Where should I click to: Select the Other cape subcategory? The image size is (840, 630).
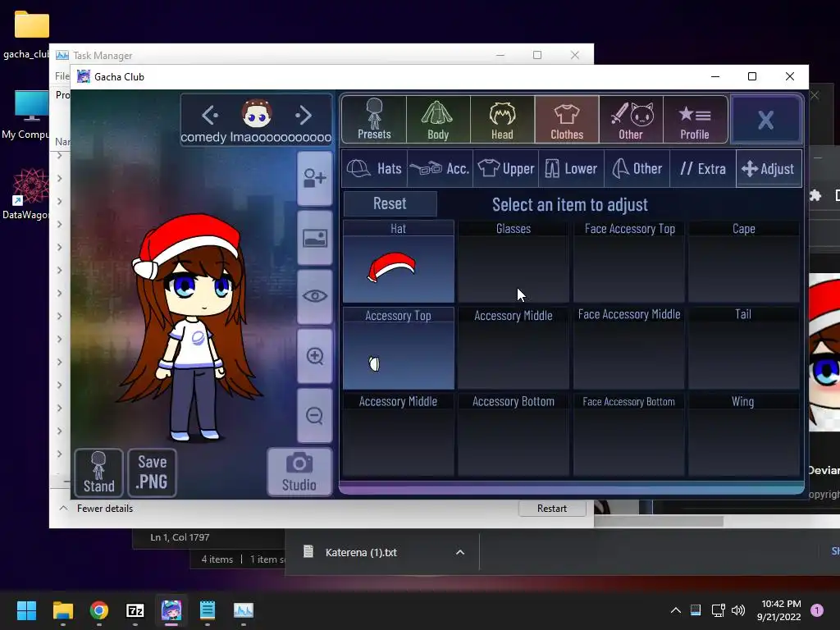637,169
